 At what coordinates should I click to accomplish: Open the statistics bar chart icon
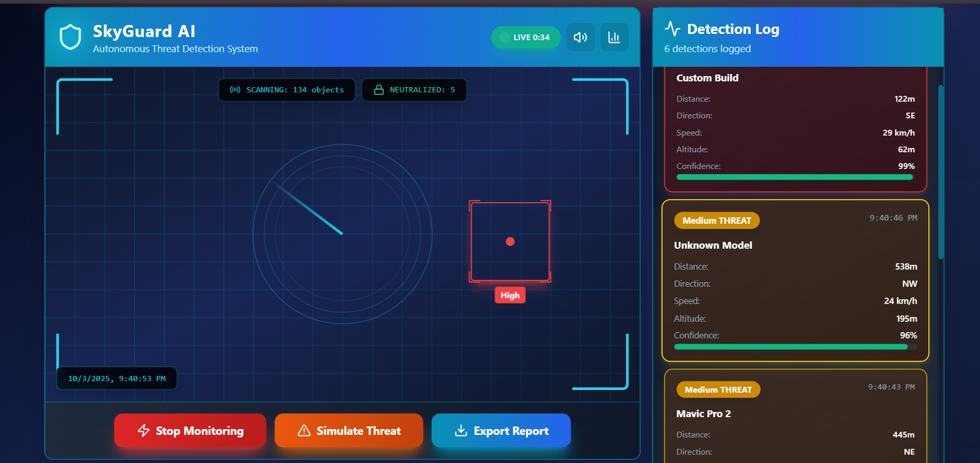click(614, 37)
